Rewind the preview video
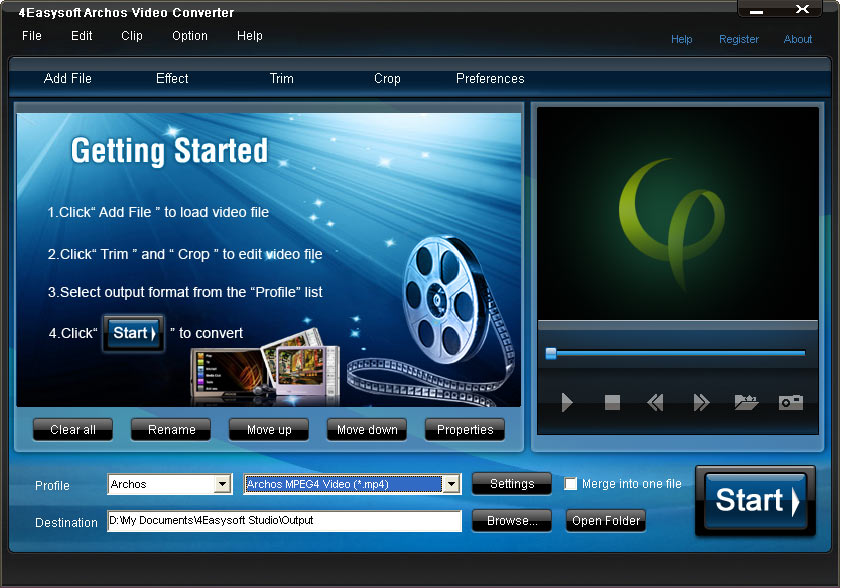Viewport: 841px width, 588px height. (655, 403)
